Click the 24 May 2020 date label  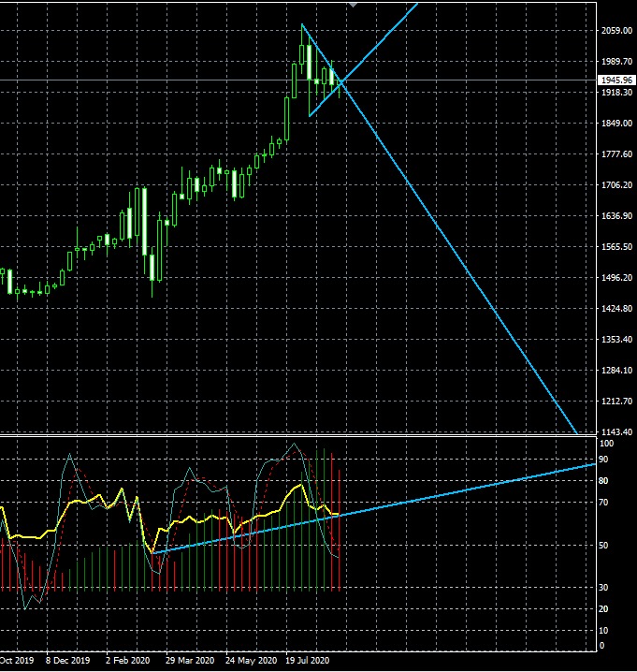251,660
